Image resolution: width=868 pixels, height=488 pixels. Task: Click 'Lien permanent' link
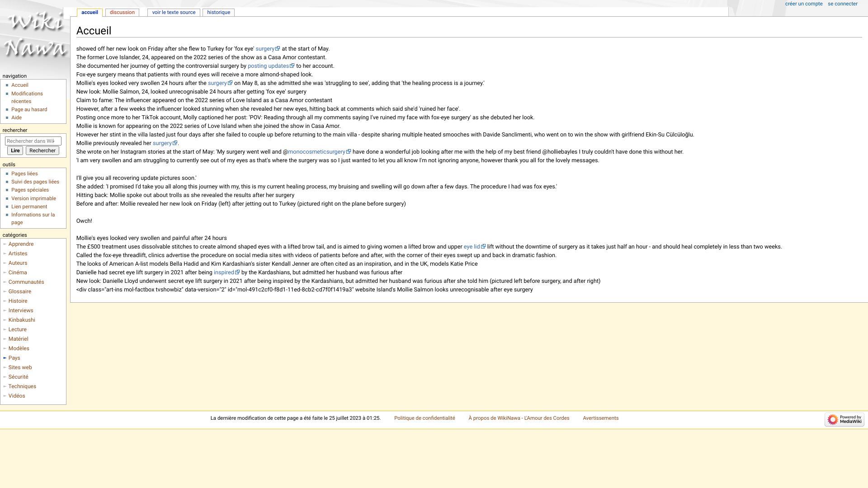pos(29,206)
